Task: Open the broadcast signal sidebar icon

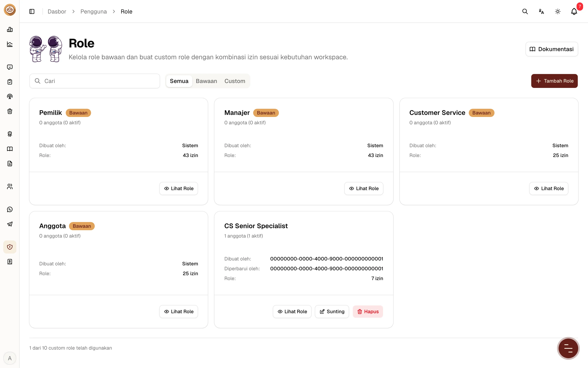Action: (10, 96)
